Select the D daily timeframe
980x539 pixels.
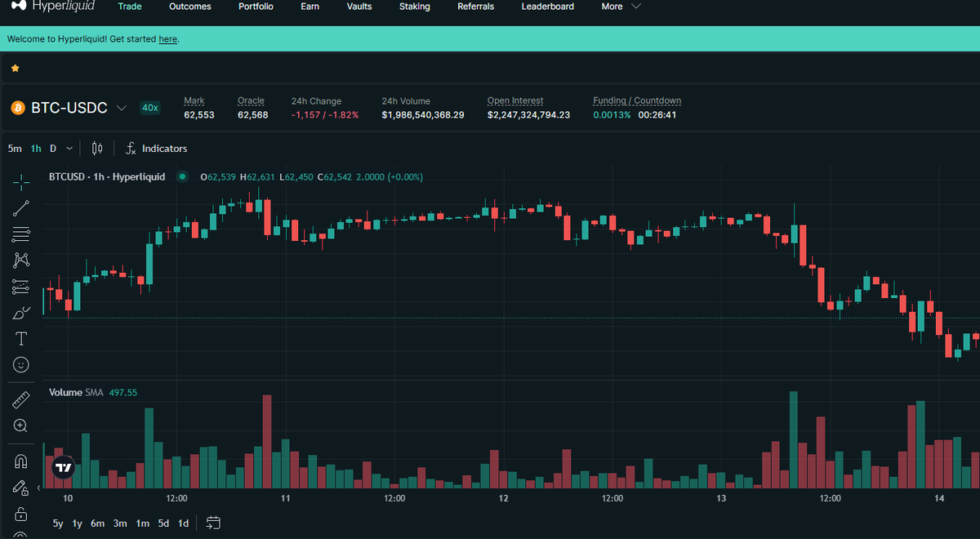(x=53, y=149)
